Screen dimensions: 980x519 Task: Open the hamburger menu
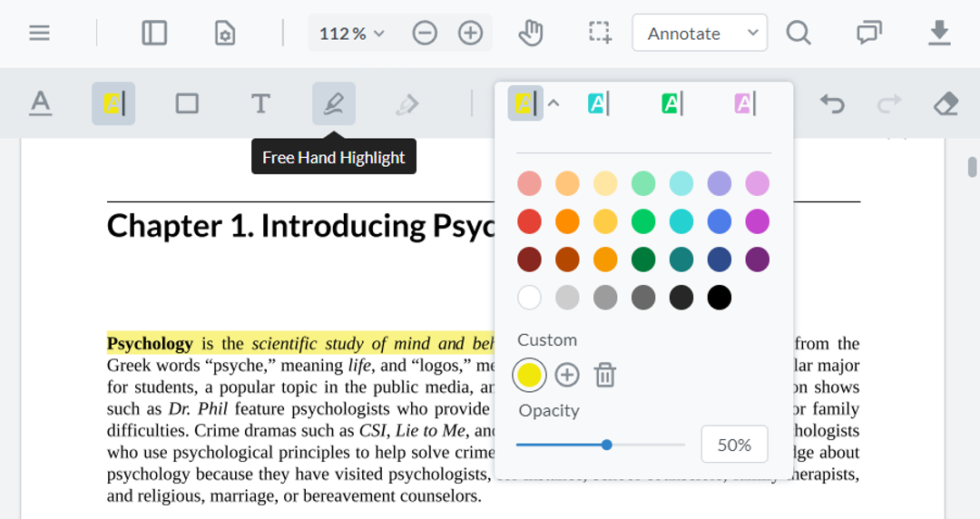pos(39,33)
